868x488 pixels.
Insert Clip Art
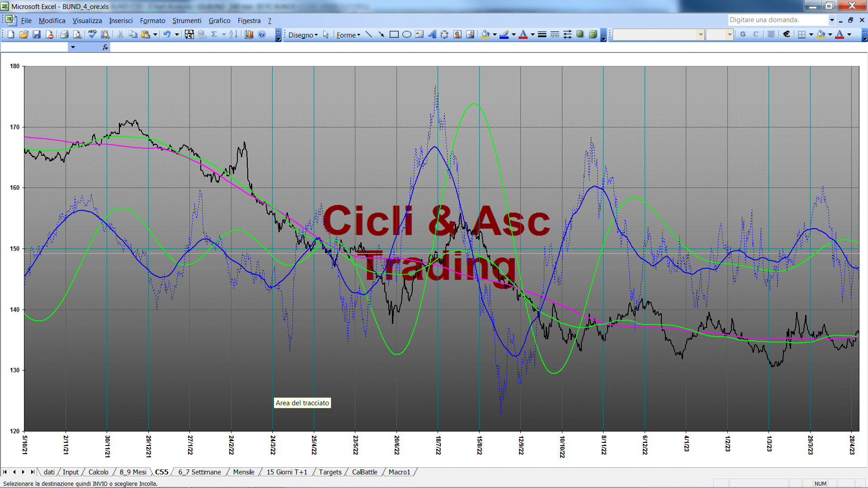click(458, 35)
